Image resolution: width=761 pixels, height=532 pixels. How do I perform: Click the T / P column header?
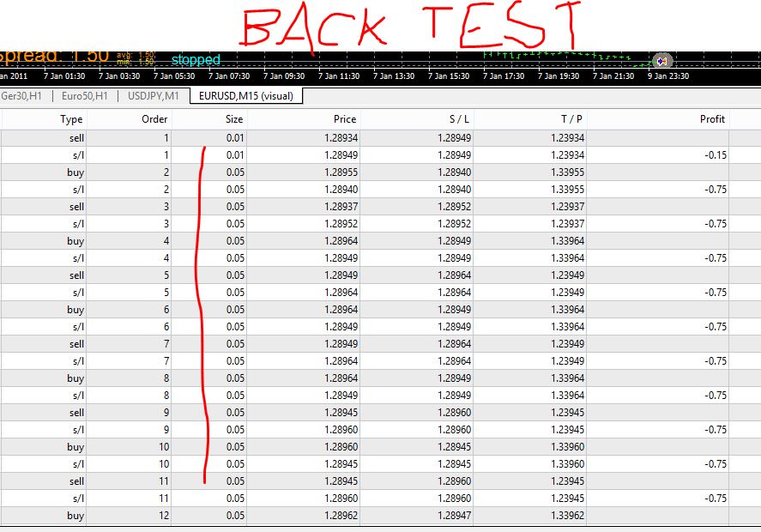pos(571,119)
